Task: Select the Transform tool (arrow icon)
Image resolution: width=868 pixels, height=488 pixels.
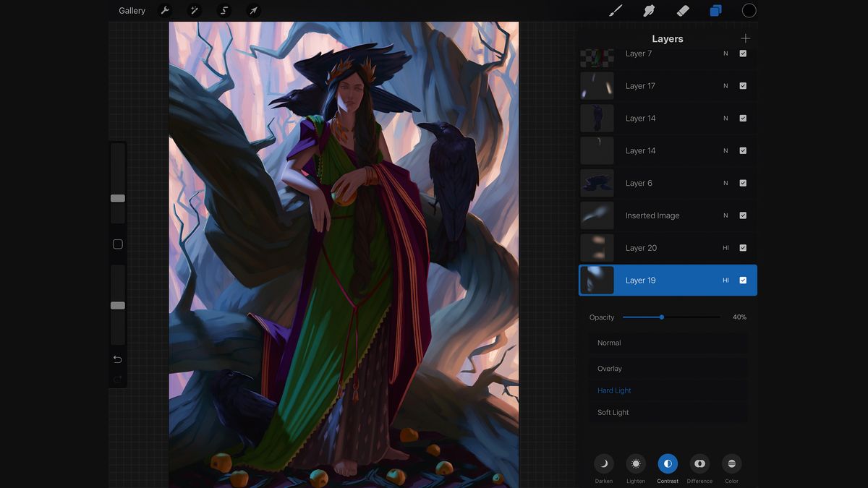Action: 252,10
